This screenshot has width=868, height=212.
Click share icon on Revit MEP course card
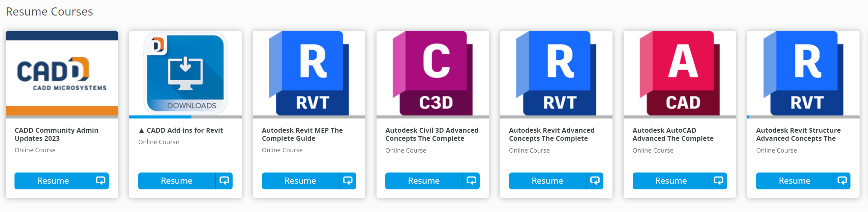348,181
